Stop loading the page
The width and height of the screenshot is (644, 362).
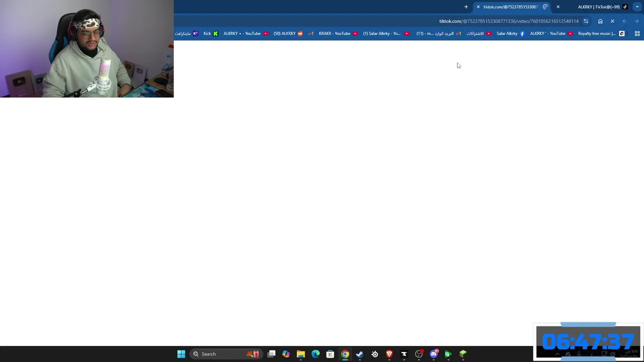pos(612,21)
